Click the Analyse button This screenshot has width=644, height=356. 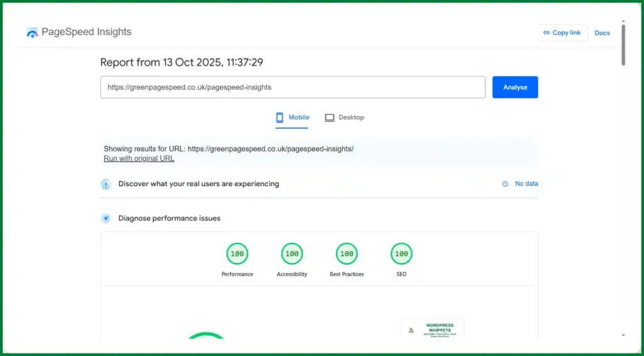tap(515, 87)
